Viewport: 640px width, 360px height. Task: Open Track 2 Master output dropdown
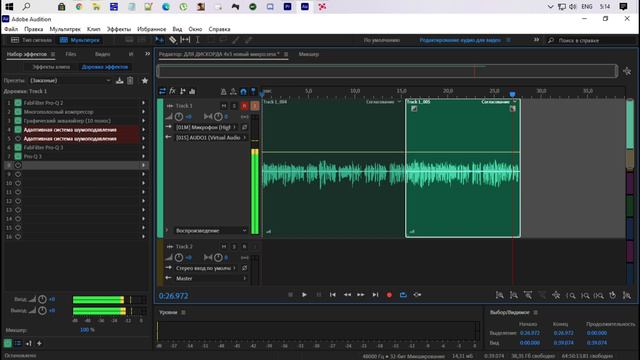point(211,278)
